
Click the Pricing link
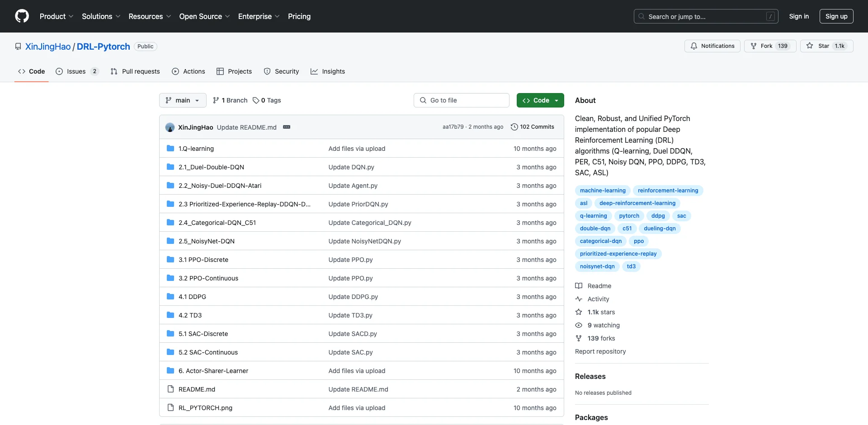299,16
